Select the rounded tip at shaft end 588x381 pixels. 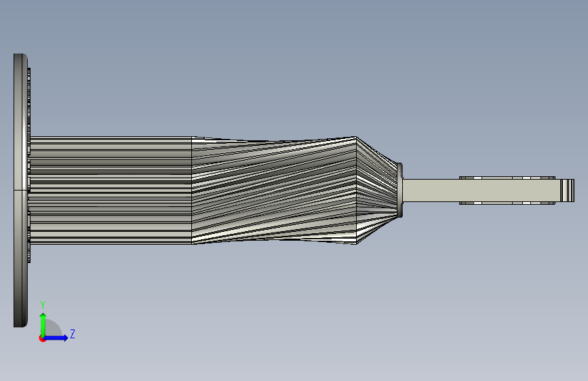coord(568,190)
